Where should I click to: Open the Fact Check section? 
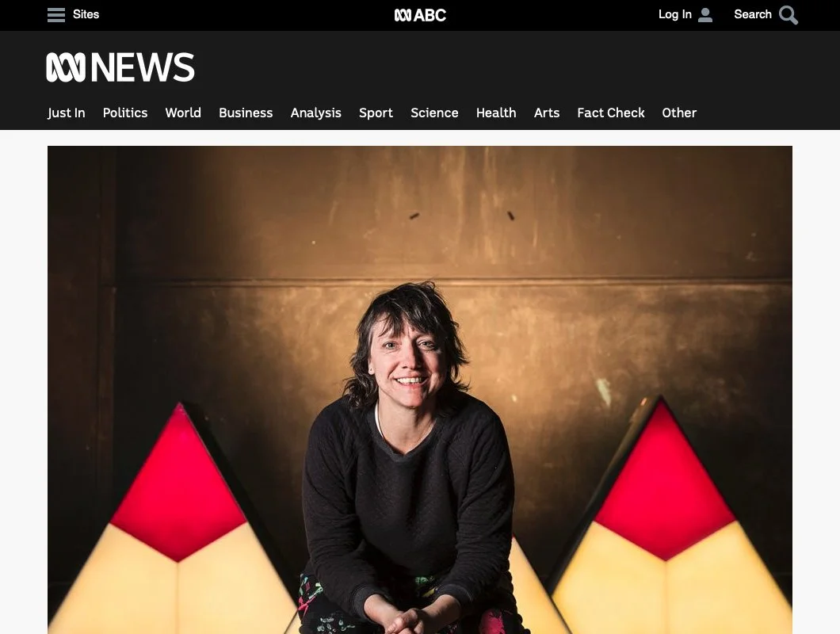[611, 113]
